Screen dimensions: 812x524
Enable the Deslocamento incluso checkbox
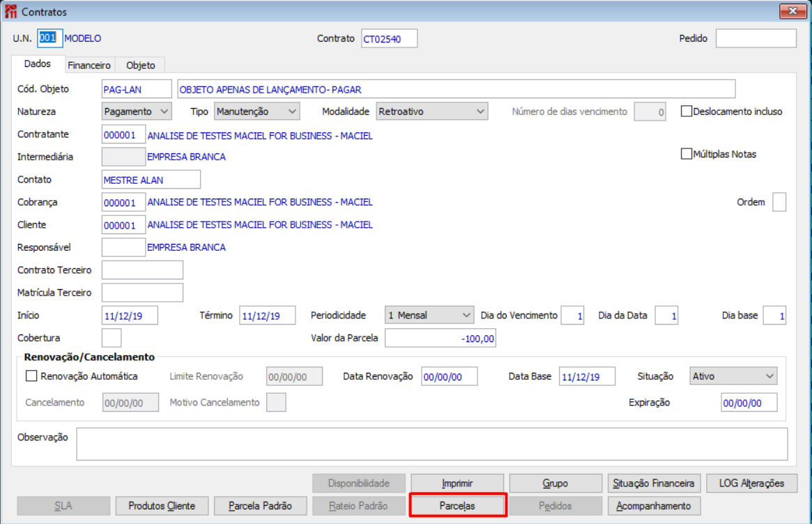pos(686,111)
